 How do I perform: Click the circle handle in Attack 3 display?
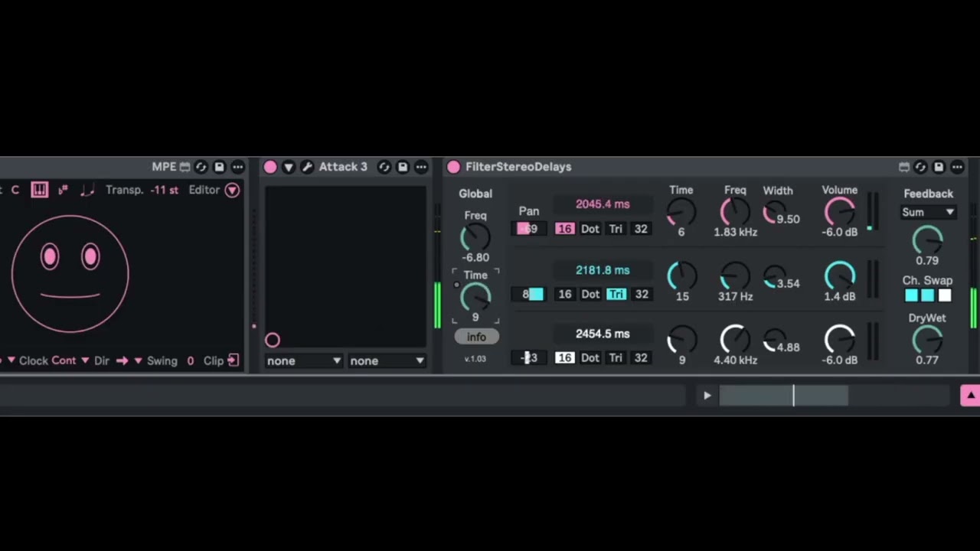[x=273, y=340]
